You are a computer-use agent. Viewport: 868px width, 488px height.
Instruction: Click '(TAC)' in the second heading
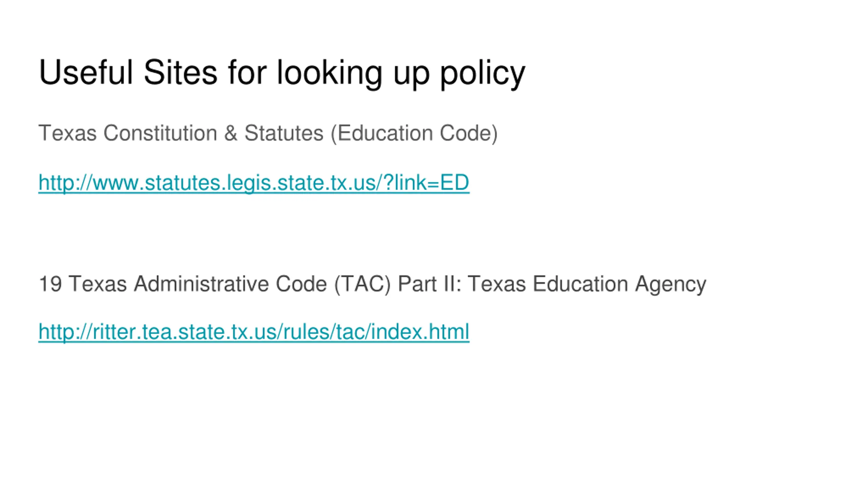[362, 284]
